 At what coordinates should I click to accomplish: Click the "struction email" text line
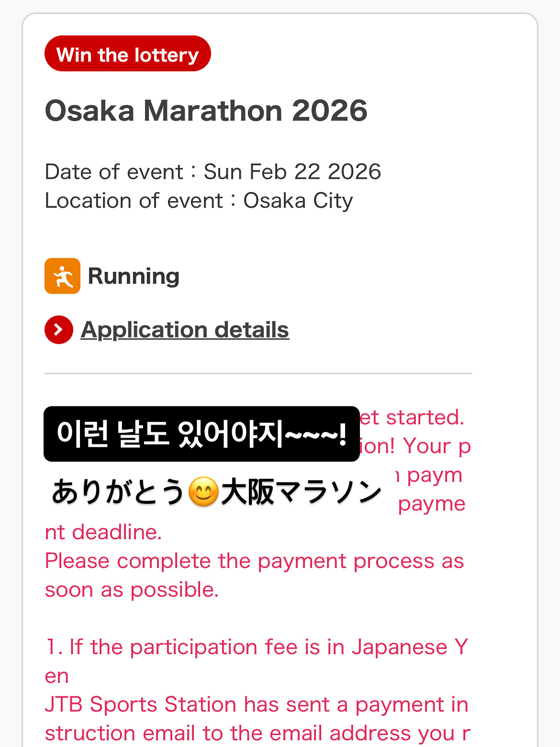[x=257, y=733]
